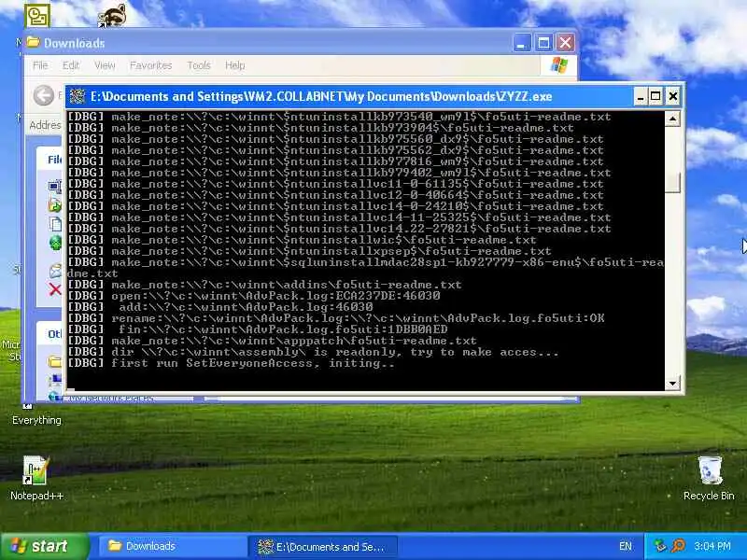The image size is (747, 560).
Task: Switch to the ZYZZ.exe console taskbar button
Action: click(322, 546)
